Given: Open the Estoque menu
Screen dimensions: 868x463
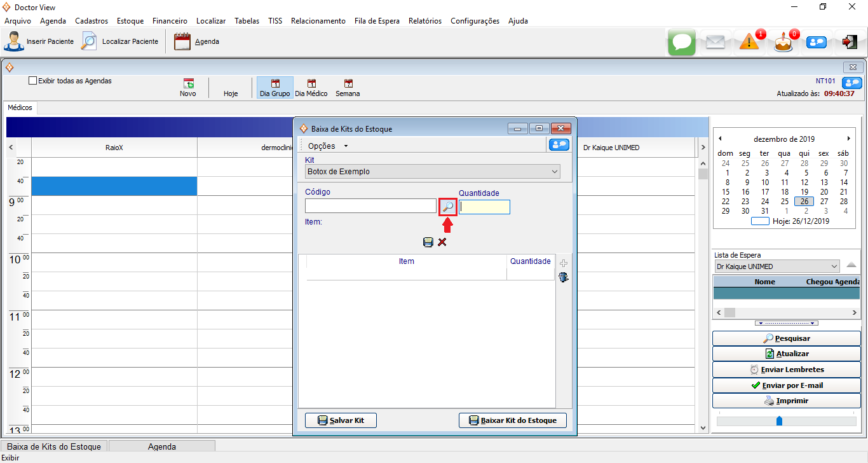Looking at the screenshot, I should point(130,20).
